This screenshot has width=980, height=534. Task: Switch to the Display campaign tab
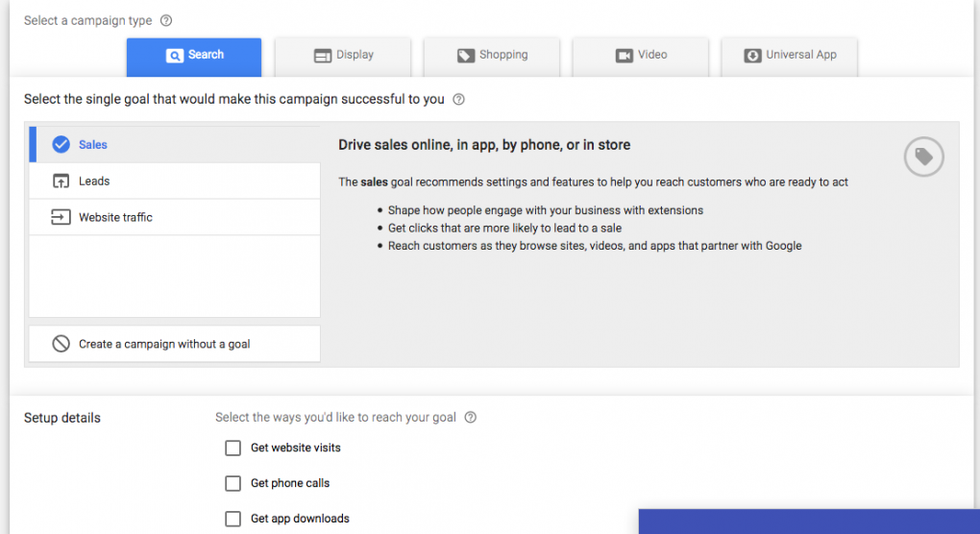pos(343,56)
